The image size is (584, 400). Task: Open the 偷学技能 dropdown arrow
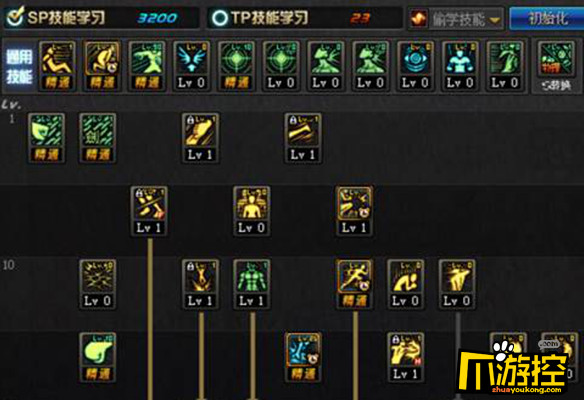(x=494, y=20)
